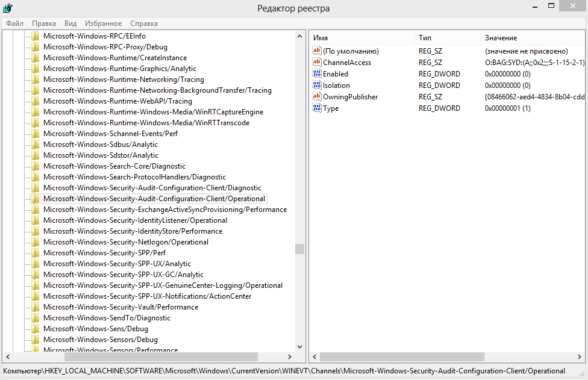Select Security-SPP-UX-GC/Analytic key
Viewport: 588px width, 380px height.
coord(124,275)
